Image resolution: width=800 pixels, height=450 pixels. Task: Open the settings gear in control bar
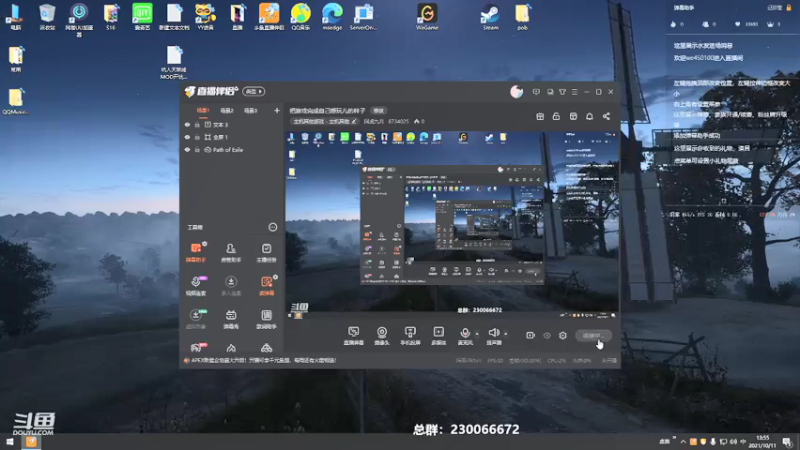pos(563,335)
